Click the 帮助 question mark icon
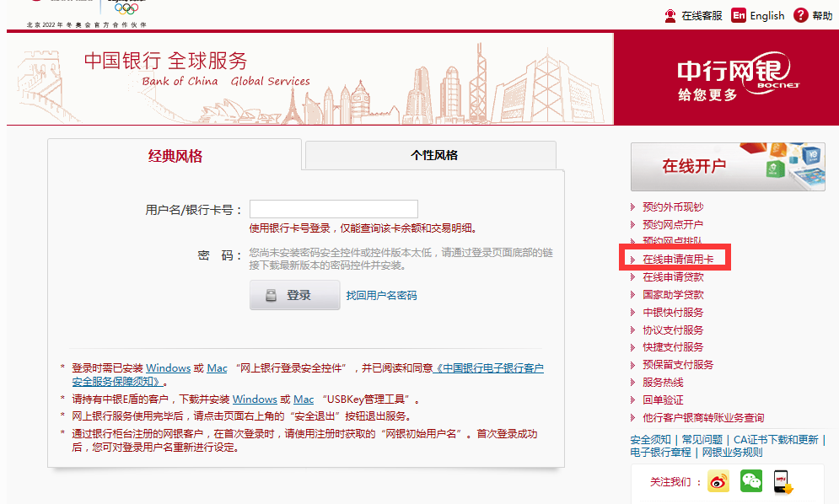839x504 pixels. [800, 15]
